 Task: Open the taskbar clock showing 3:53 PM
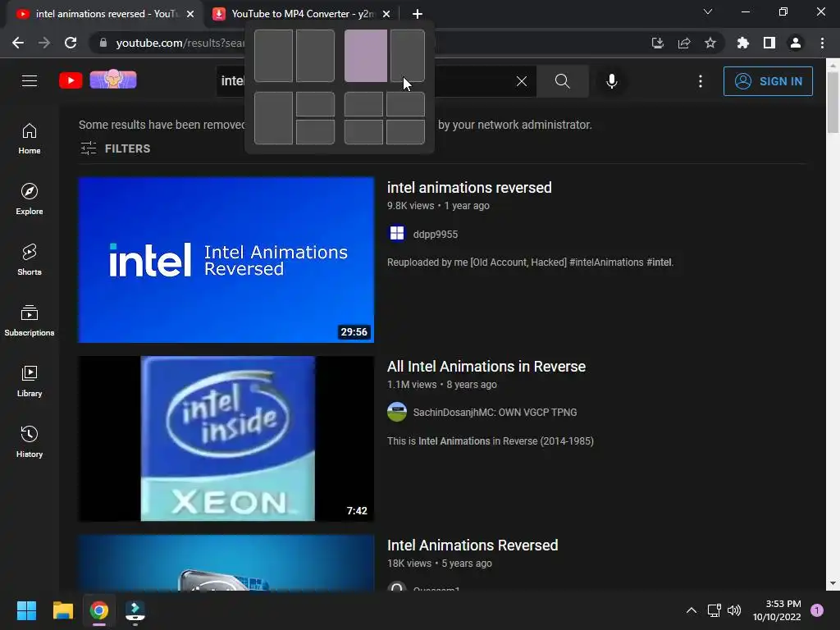[777, 610]
